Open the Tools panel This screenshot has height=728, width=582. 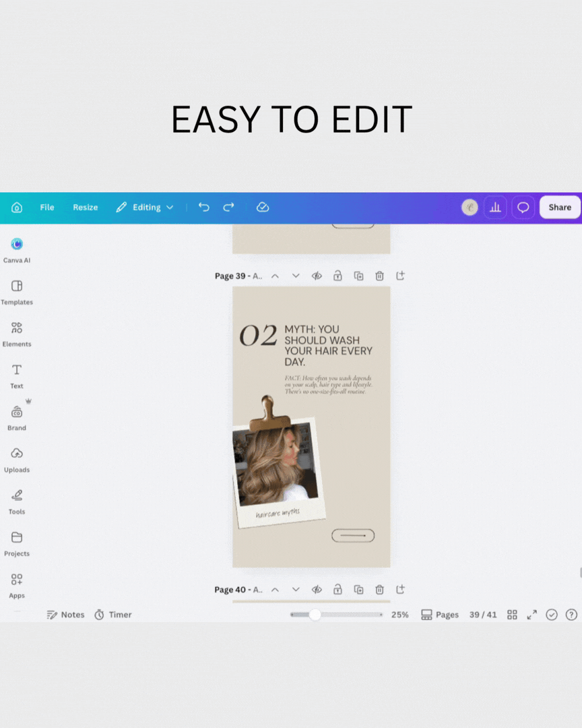17,502
